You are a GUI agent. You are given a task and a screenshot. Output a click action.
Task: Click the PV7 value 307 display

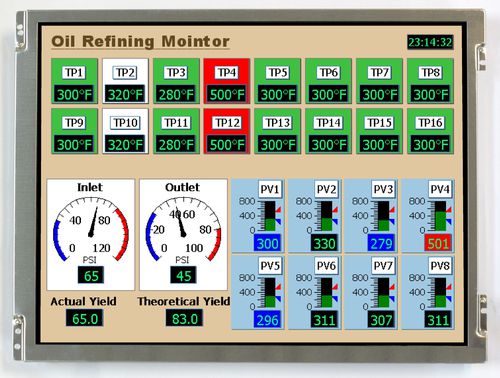381,320
